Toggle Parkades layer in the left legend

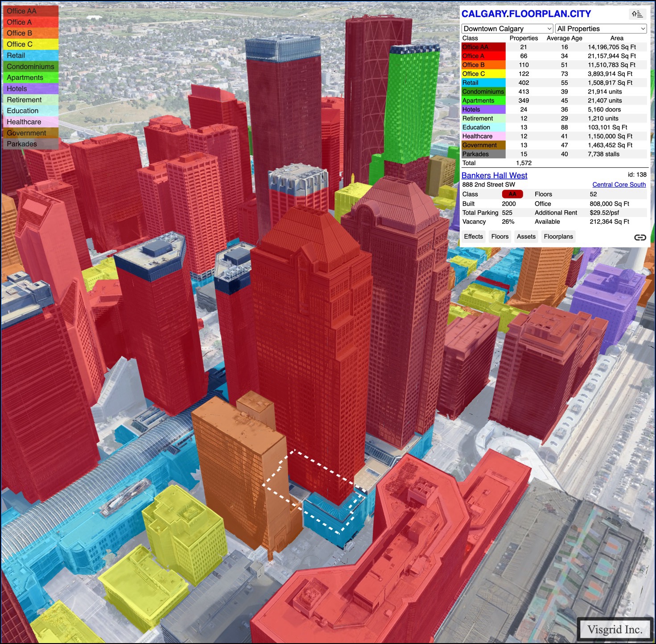(30, 144)
